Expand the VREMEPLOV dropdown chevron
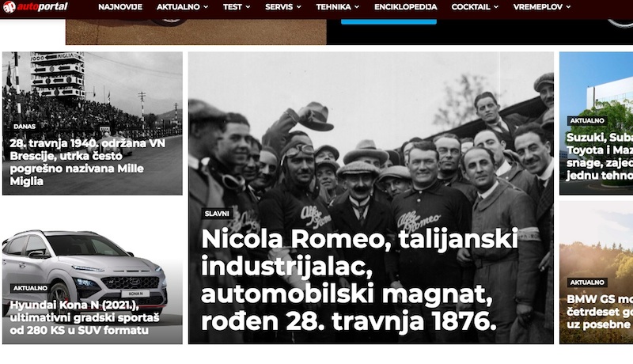633x364 pixels. coord(568,7)
